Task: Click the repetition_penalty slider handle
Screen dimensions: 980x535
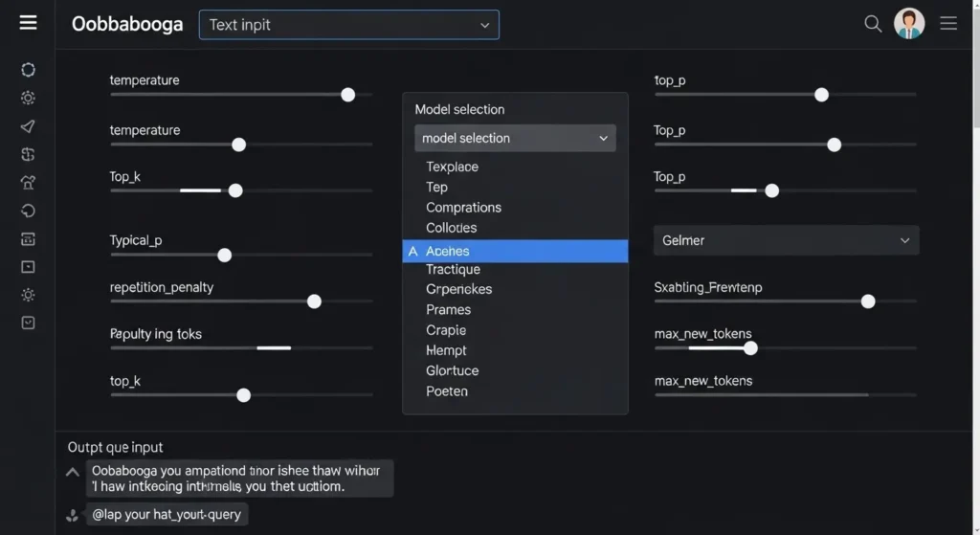Action: [x=314, y=301]
